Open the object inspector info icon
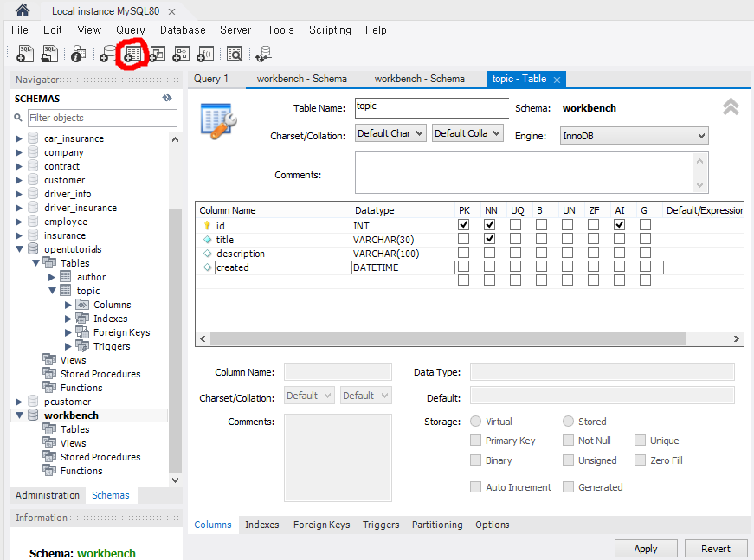Viewport: 754px width, 560px height. [79, 54]
